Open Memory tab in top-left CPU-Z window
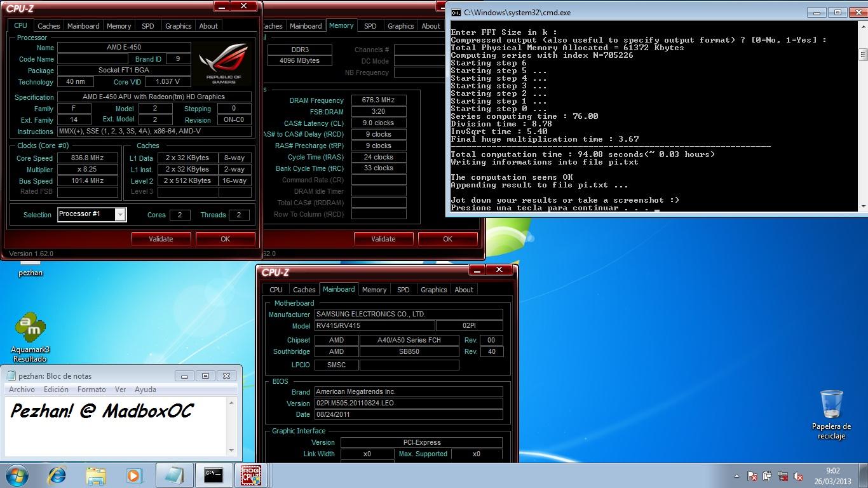 pyautogui.click(x=119, y=26)
